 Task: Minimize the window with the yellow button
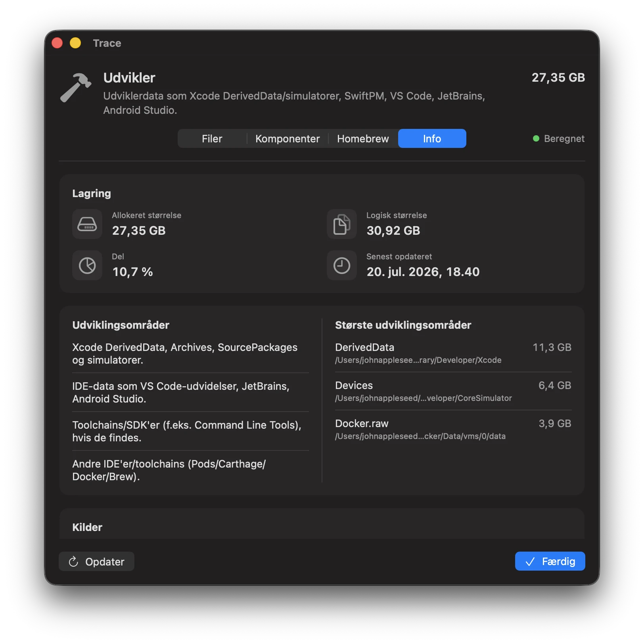pyautogui.click(x=75, y=43)
